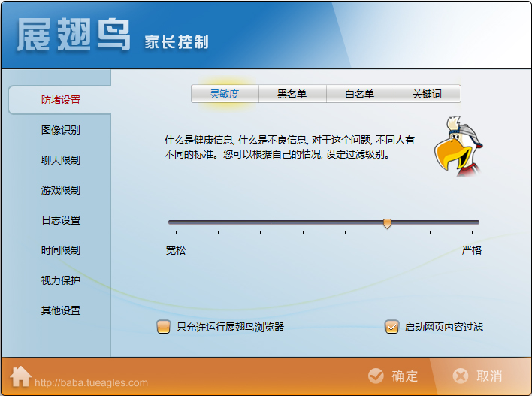
Task: Click the 展翅鸟 logo title
Action: point(74,35)
